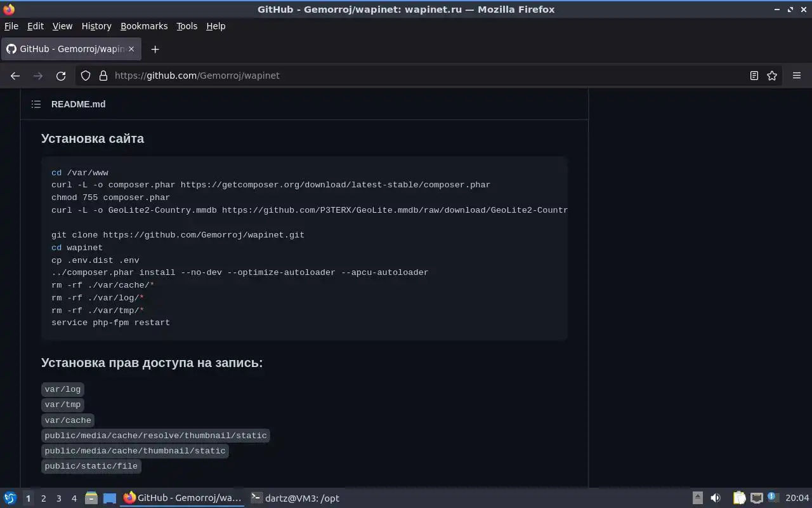Screen dimensions: 812x508
Task: Click the forward navigation arrow
Action: tap(38, 76)
